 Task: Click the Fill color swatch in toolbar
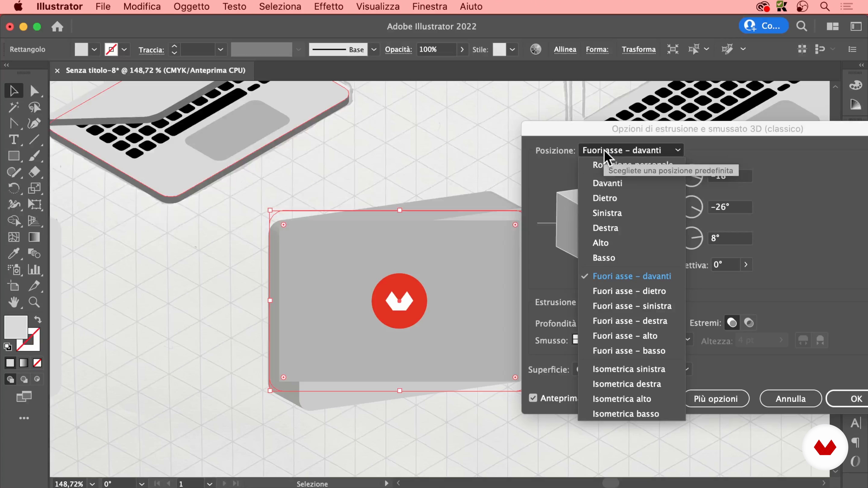click(x=16, y=327)
